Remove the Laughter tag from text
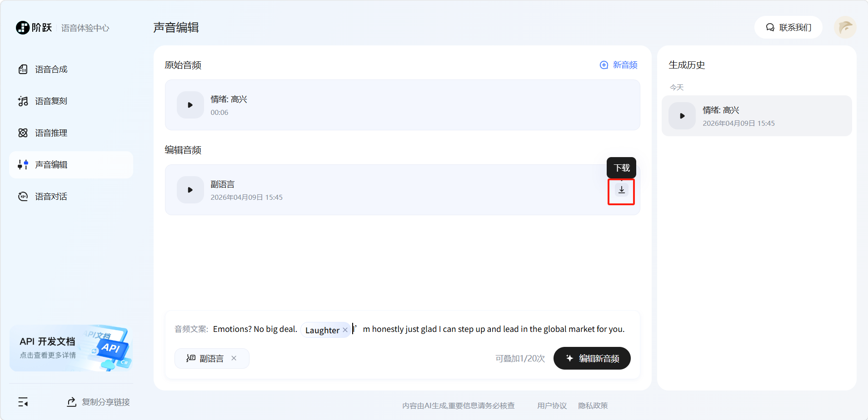 pos(345,330)
